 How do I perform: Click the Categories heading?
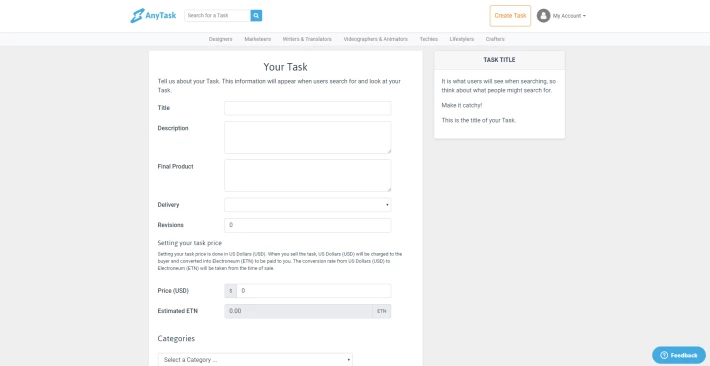176,338
